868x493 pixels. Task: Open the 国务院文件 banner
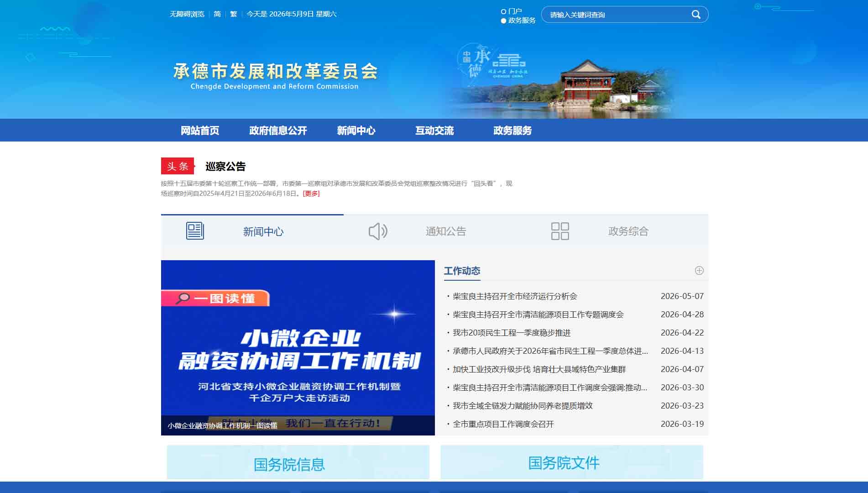(x=572, y=462)
